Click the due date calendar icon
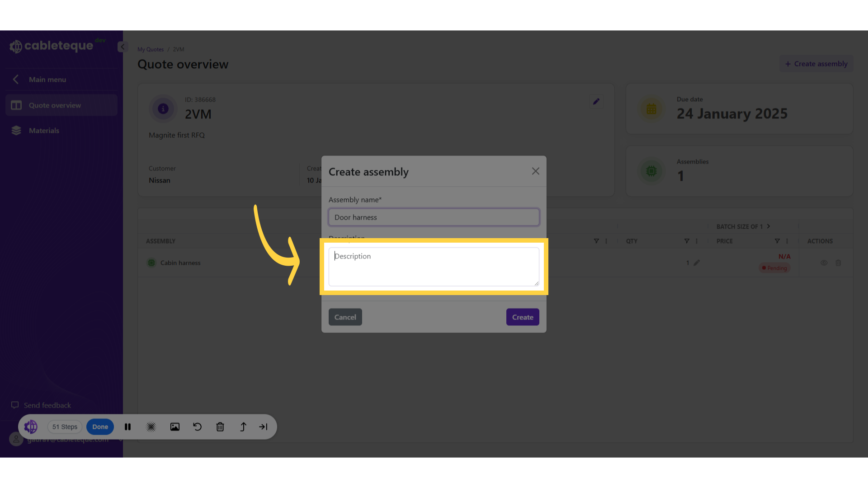This screenshot has width=868, height=488. 651,108
